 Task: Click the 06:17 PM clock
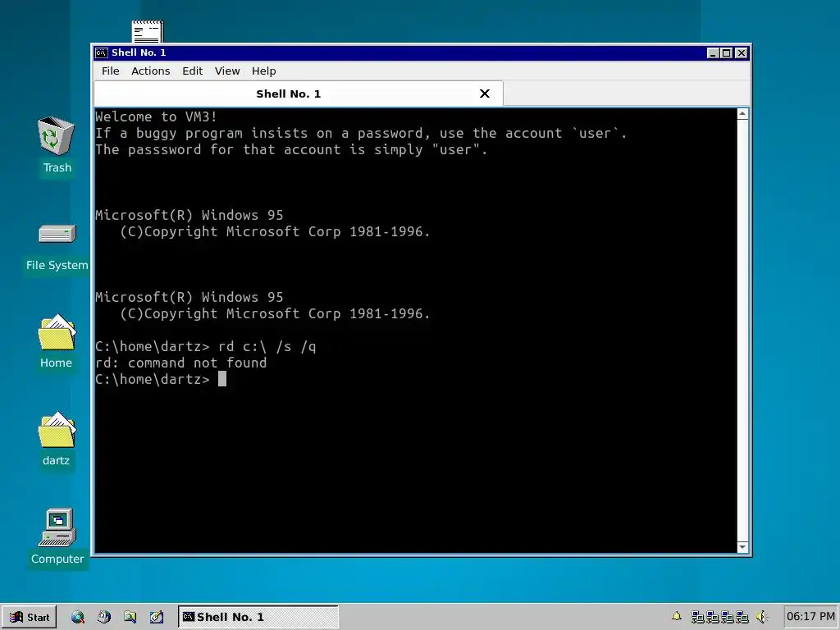pos(810,617)
